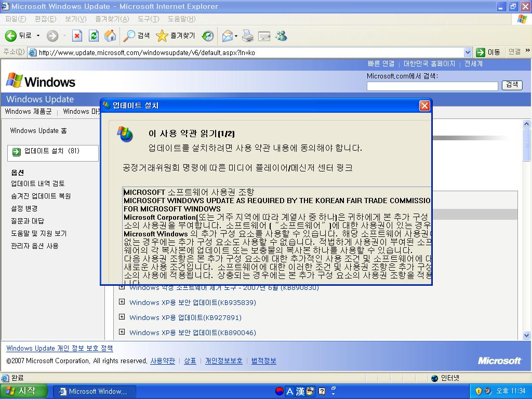Open the 개인정보보호 footer link

point(224,361)
